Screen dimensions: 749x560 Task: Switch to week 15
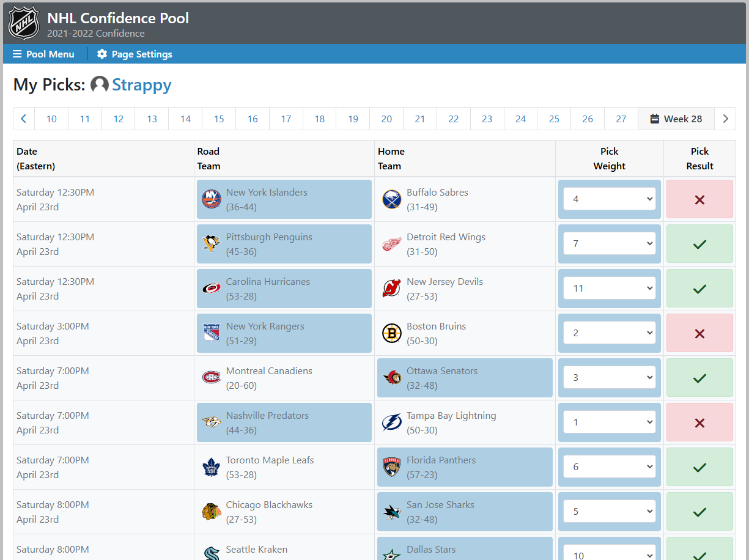pyautogui.click(x=219, y=119)
